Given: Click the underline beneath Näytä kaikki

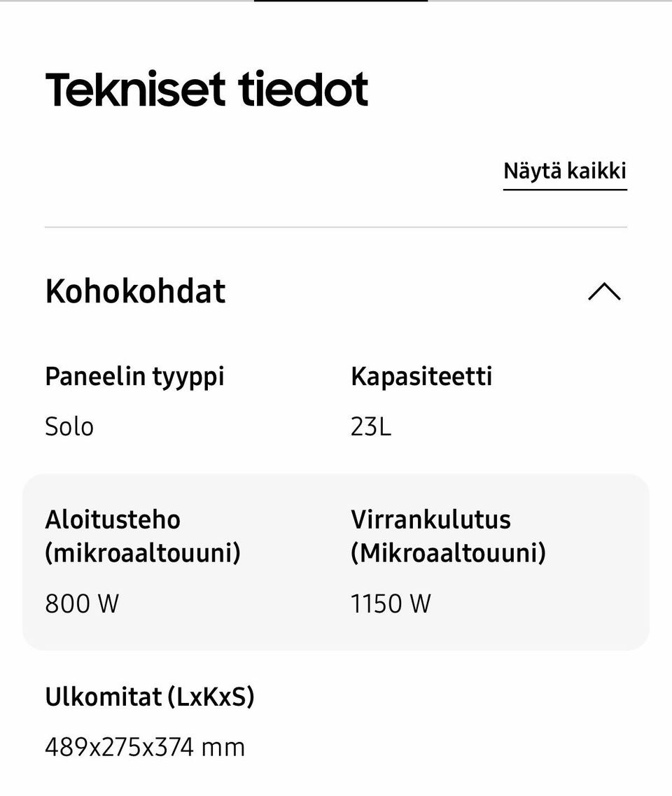Looking at the screenshot, I should (x=564, y=188).
